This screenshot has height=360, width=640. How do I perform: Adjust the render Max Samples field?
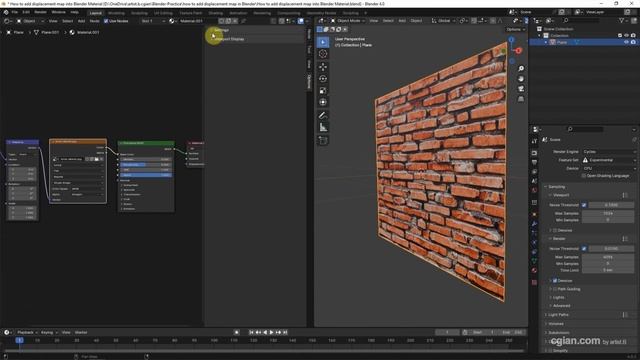(608, 257)
